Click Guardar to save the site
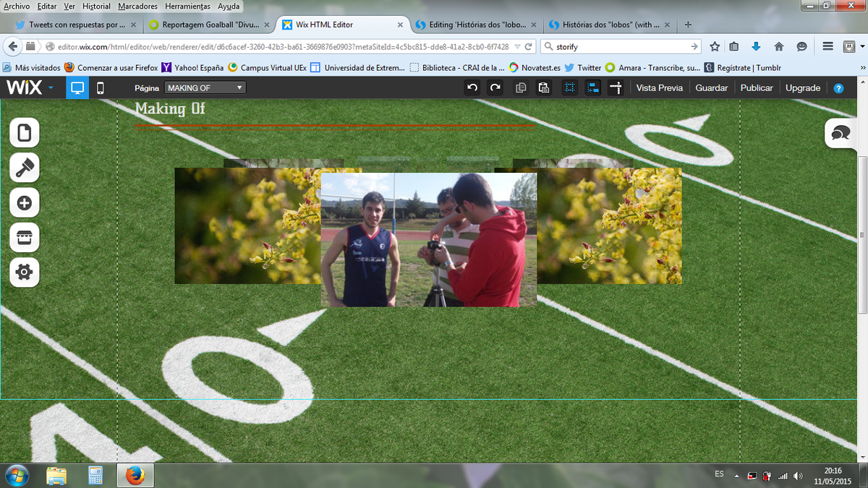Screen dimensions: 868x488 coord(712,88)
